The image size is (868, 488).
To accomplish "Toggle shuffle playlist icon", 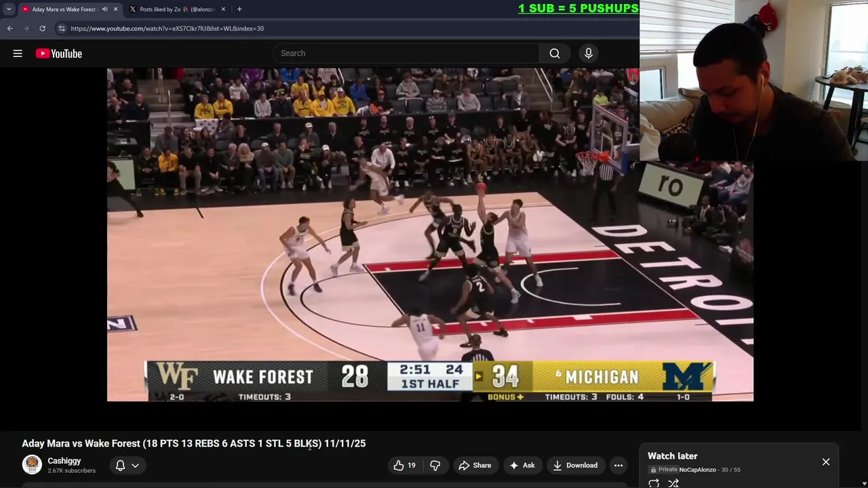I will (673, 483).
